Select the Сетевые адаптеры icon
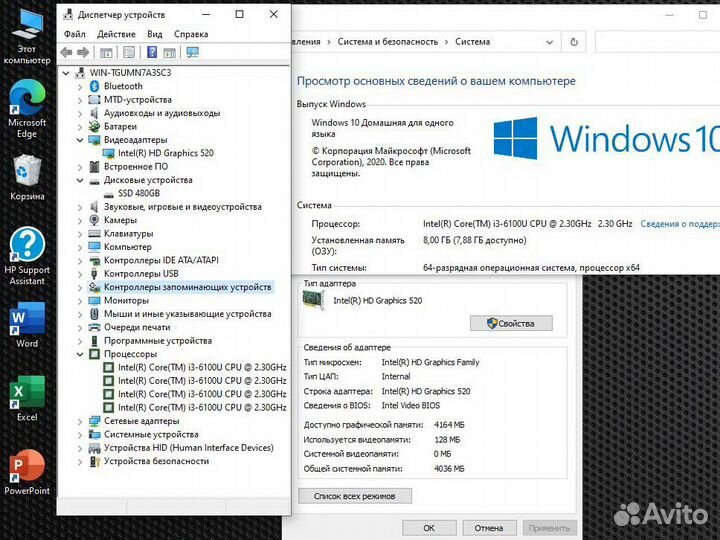This screenshot has height=540, width=720. click(x=94, y=421)
